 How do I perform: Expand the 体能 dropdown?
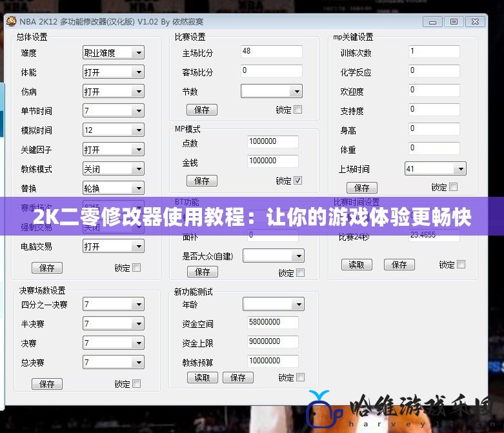point(113,72)
